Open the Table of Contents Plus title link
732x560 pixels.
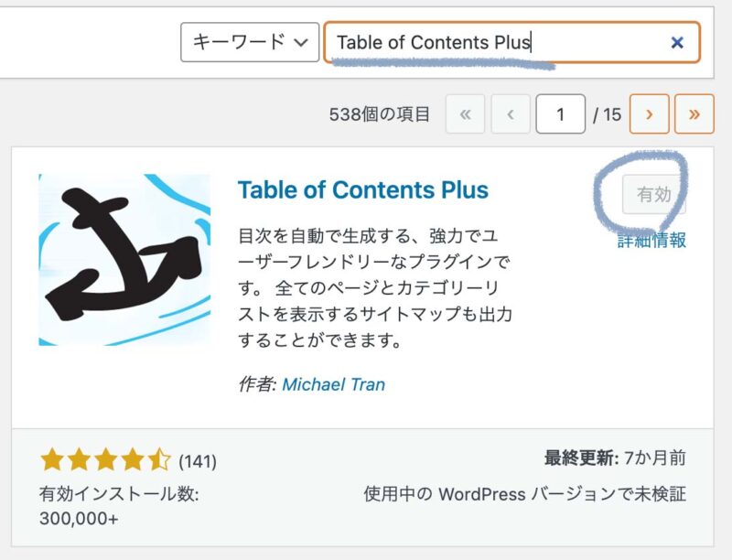pos(362,190)
